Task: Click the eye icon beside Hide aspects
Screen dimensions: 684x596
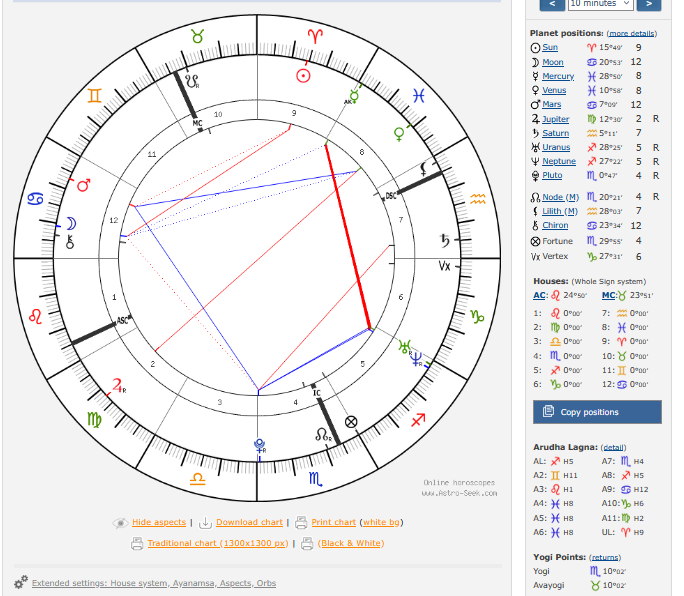Action: pos(120,523)
